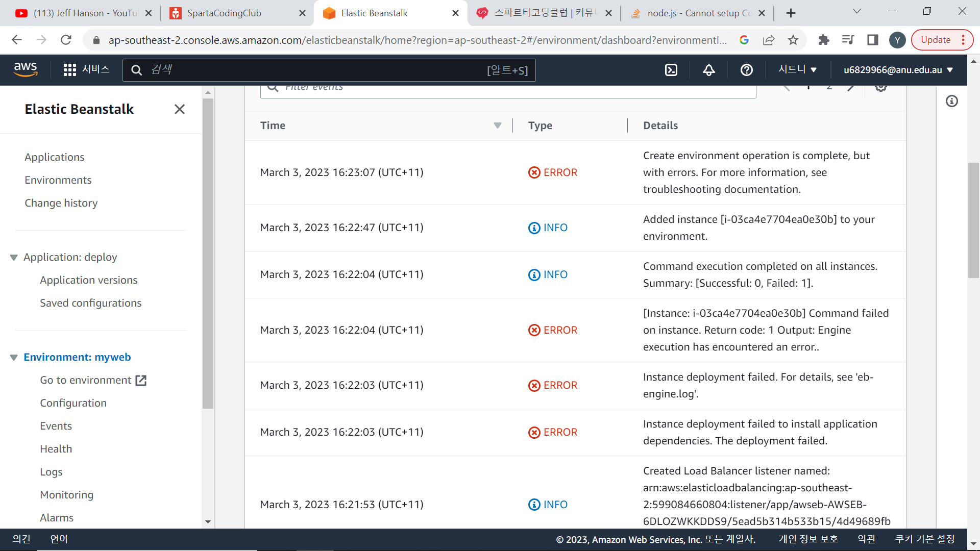Open Configuration under Environment myweb
The height and width of the screenshot is (551, 980).
click(73, 403)
